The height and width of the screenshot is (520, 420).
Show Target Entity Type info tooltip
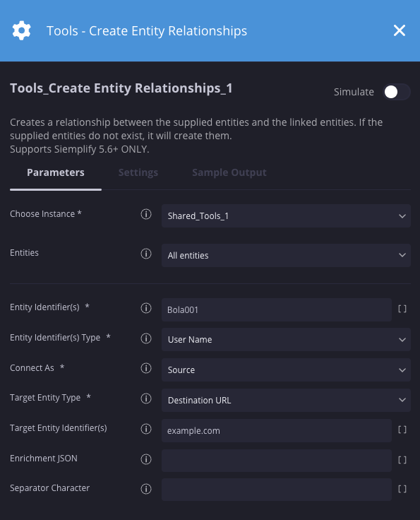[146, 398]
